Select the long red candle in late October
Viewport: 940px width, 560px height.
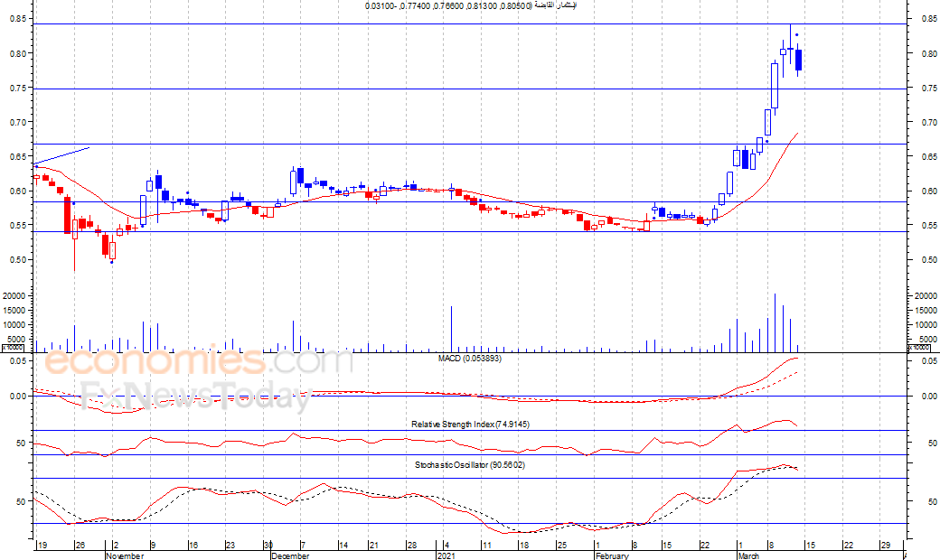[67, 215]
